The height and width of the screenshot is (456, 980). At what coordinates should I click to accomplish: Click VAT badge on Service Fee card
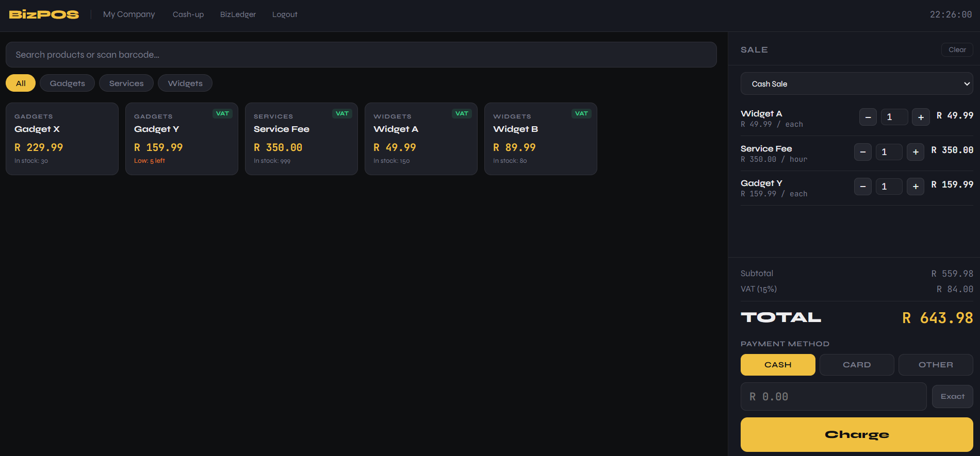tap(342, 113)
